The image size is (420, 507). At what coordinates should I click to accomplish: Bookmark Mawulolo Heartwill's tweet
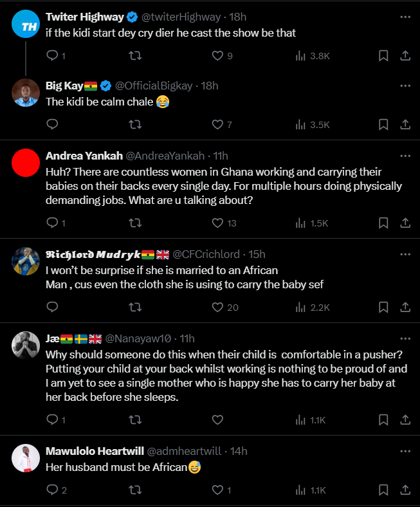click(383, 490)
